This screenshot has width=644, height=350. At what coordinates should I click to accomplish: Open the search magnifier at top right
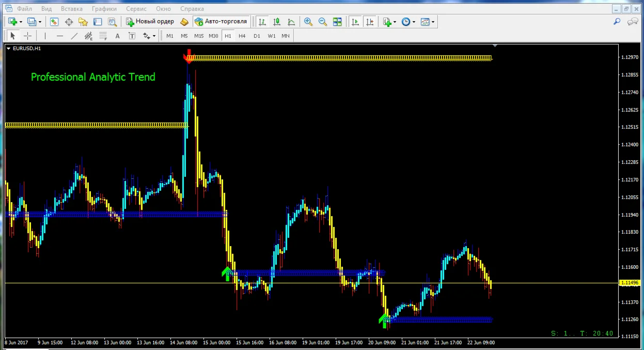click(617, 22)
